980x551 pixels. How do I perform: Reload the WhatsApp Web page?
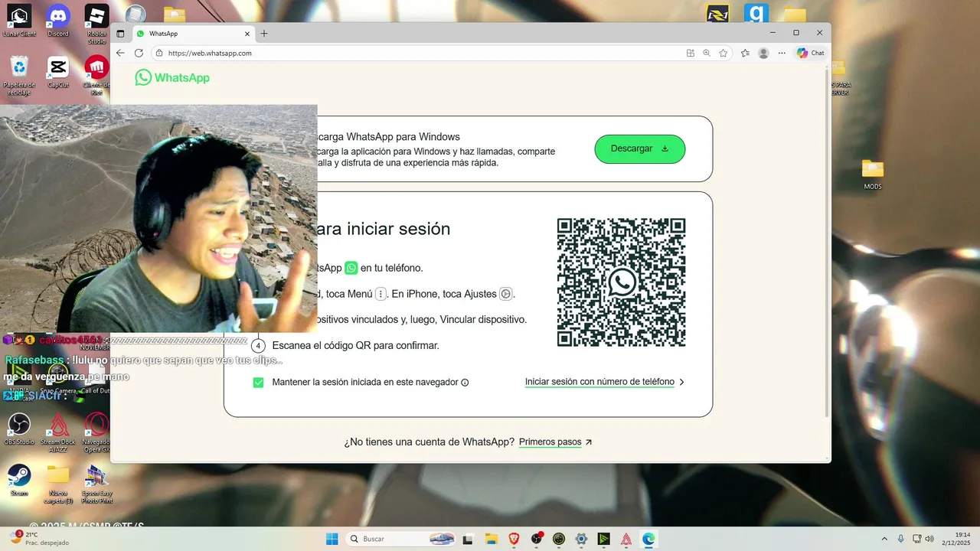[139, 53]
